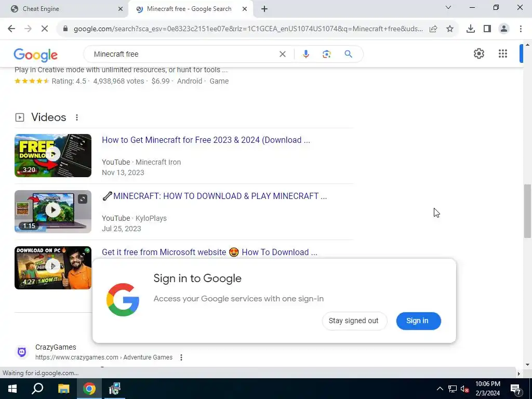
Task: Open Videos section three-dot options
Action: point(77,117)
